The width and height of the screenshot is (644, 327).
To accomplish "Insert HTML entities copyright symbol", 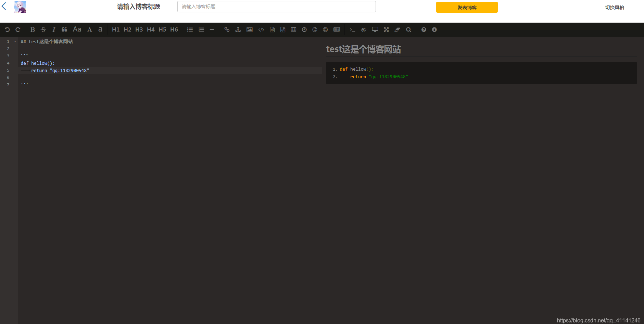I will [325, 30].
